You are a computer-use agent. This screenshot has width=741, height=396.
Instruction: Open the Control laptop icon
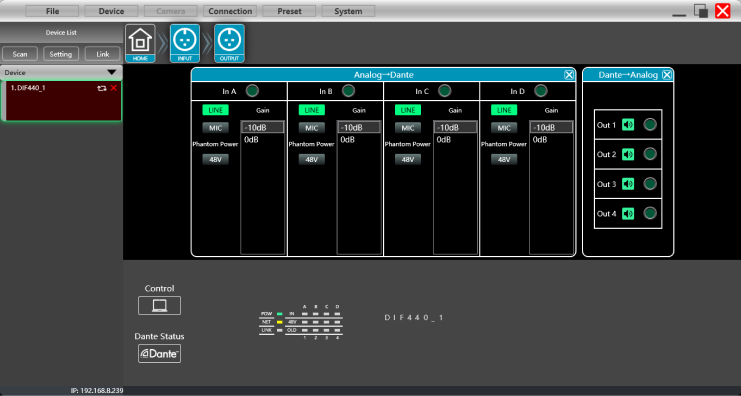coord(159,305)
